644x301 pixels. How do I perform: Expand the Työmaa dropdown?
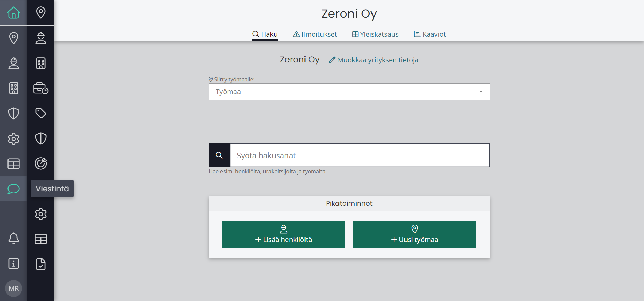pyautogui.click(x=349, y=92)
